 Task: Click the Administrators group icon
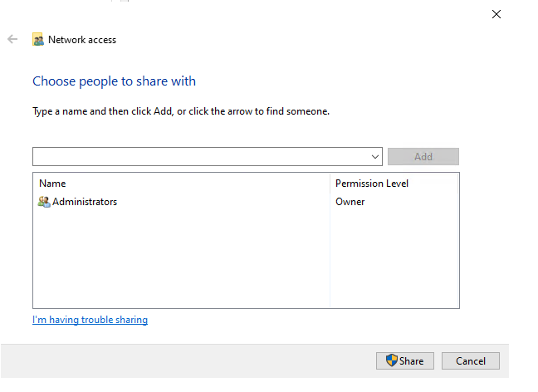point(44,202)
